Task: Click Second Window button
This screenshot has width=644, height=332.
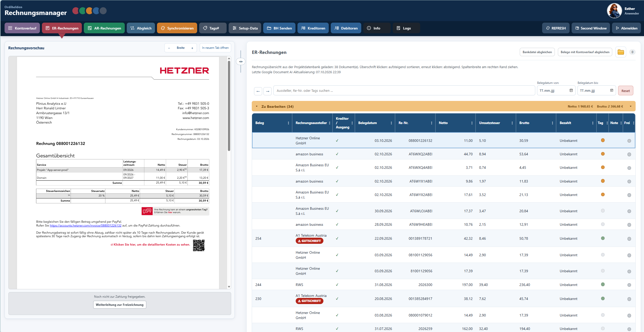Action: click(591, 28)
